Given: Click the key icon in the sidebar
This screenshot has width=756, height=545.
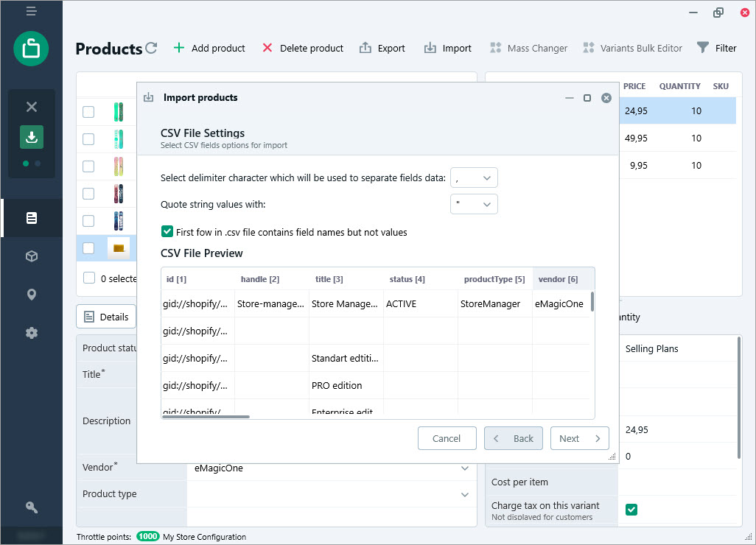Looking at the screenshot, I should [32, 507].
